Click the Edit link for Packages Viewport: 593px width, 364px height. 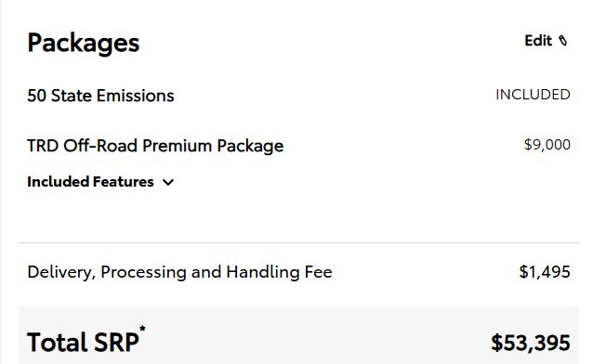(x=546, y=41)
